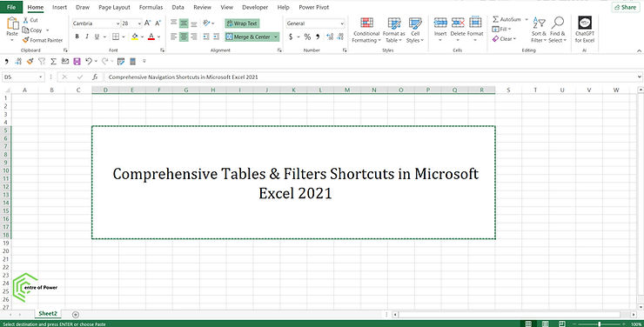Increase font size with the larger A
Screen dimensions: 644x327
147,23
